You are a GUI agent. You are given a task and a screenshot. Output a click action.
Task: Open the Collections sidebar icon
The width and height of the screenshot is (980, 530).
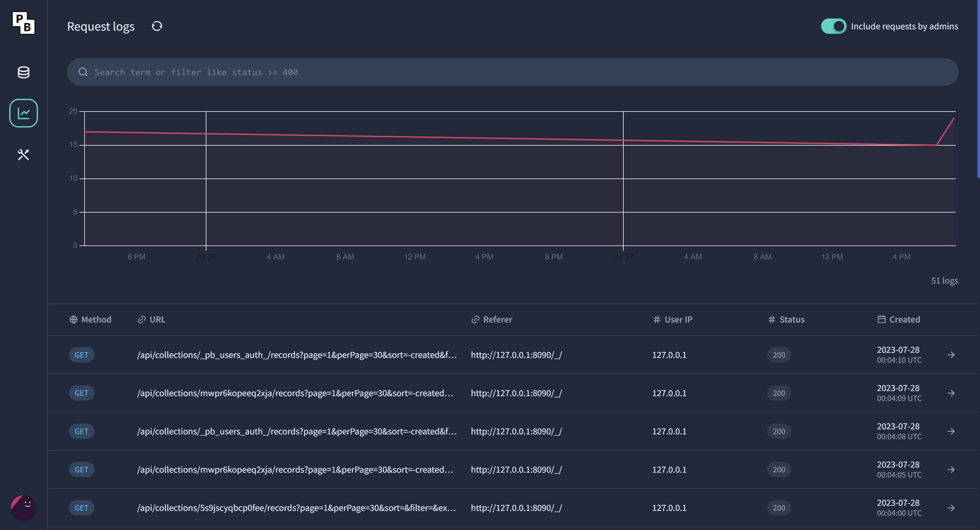23,72
